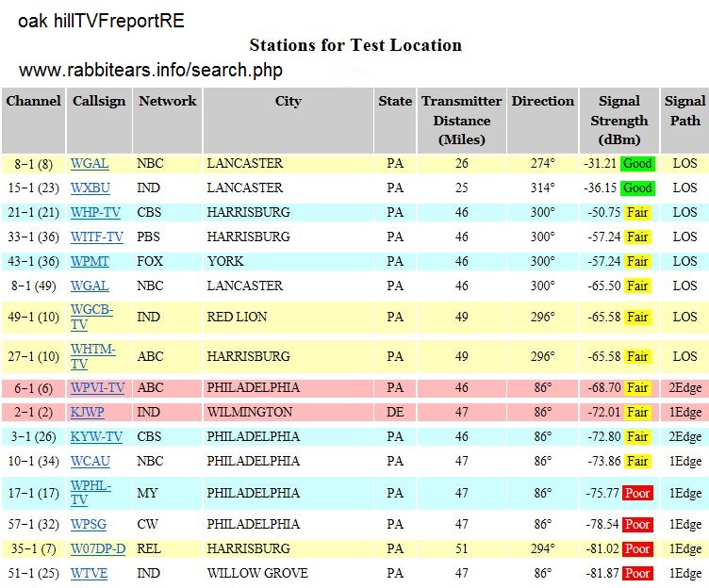The width and height of the screenshot is (709, 588).
Task: Click the WPSG callsign link
Action: coord(90,525)
